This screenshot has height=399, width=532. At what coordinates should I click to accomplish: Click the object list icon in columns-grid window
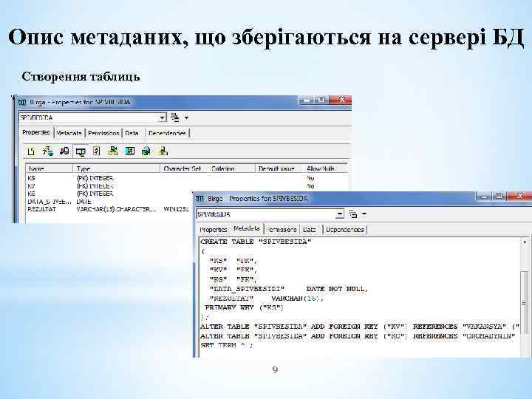(175, 117)
